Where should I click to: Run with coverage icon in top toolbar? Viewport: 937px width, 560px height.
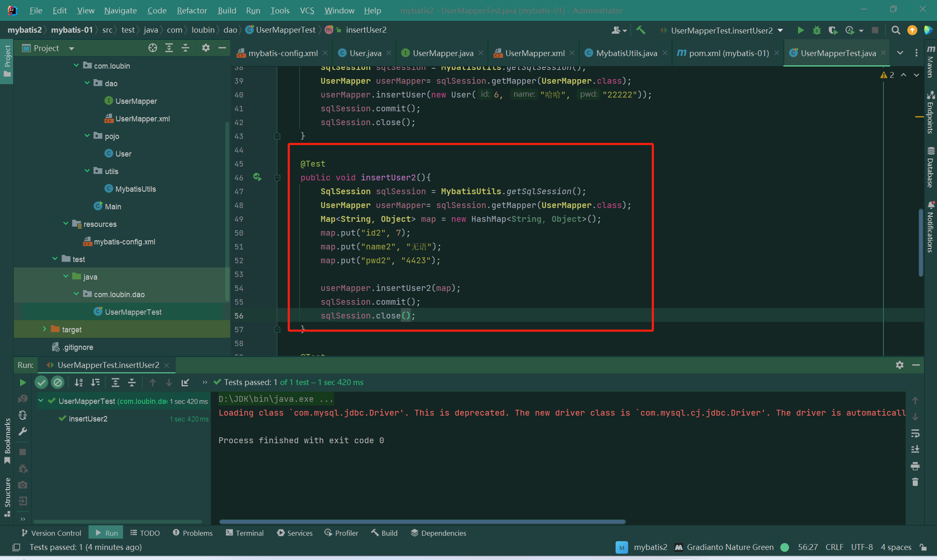[833, 30]
